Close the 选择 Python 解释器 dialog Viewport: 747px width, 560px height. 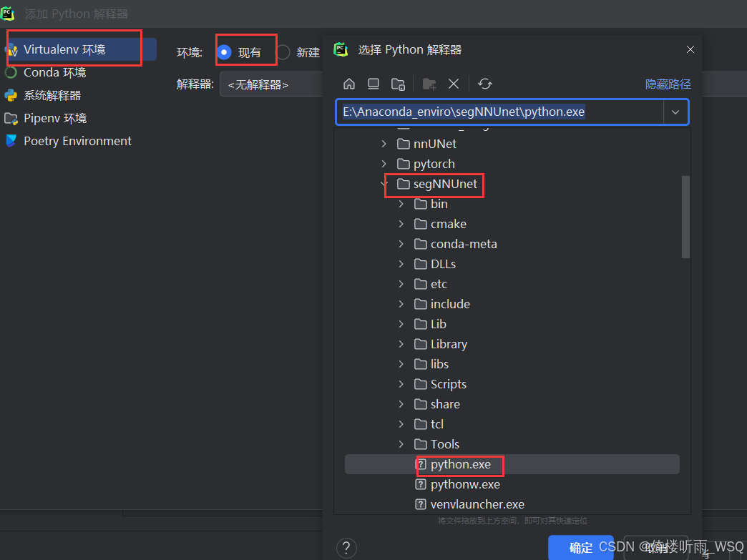point(690,49)
